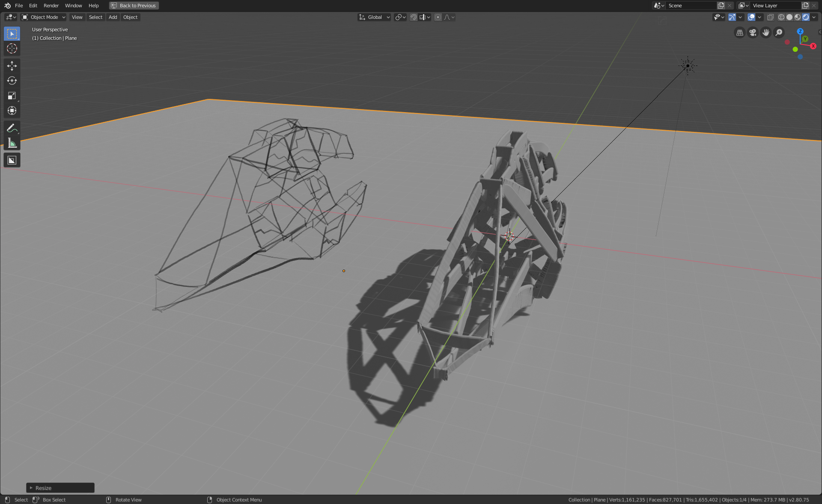This screenshot has height=504, width=822.
Task: Open the Object Mode dropdown
Action: 44,17
